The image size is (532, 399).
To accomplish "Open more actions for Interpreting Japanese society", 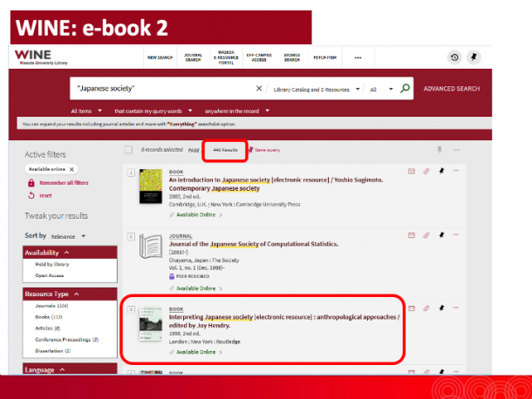I will pyautogui.click(x=456, y=308).
